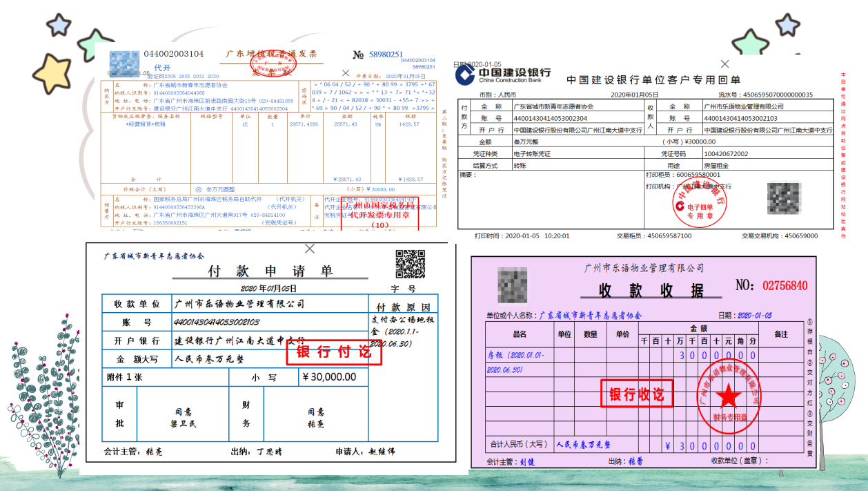868x491 pixels.
Task: Click the 房屋租金 purpose field
Action: point(715,166)
